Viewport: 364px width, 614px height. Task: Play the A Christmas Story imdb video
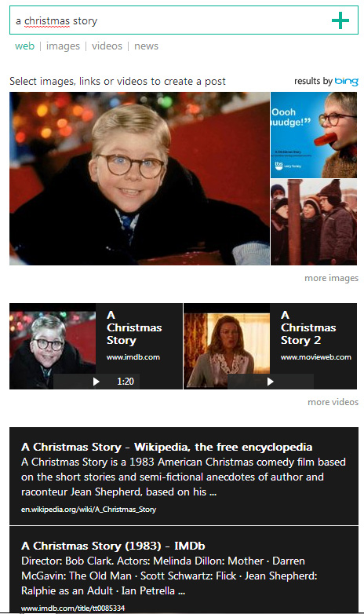(96, 382)
